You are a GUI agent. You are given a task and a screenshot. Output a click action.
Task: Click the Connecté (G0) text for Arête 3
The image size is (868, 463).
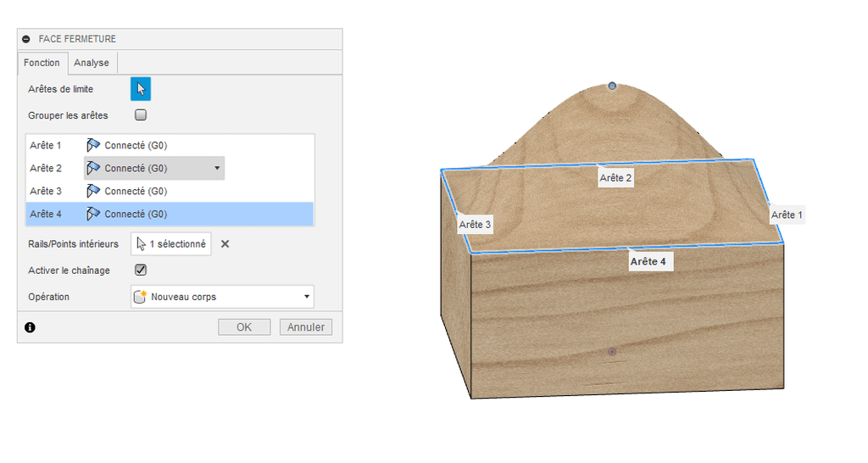coord(136,192)
